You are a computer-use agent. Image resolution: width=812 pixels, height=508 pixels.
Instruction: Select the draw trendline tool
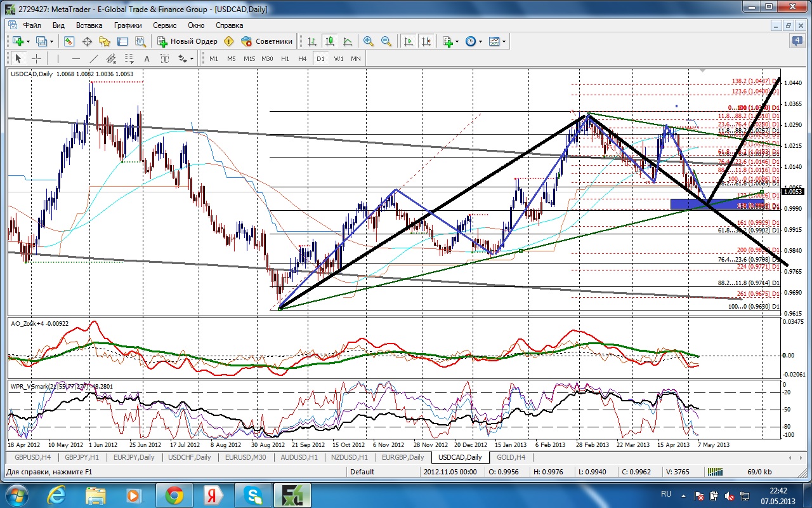pyautogui.click(x=93, y=58)
